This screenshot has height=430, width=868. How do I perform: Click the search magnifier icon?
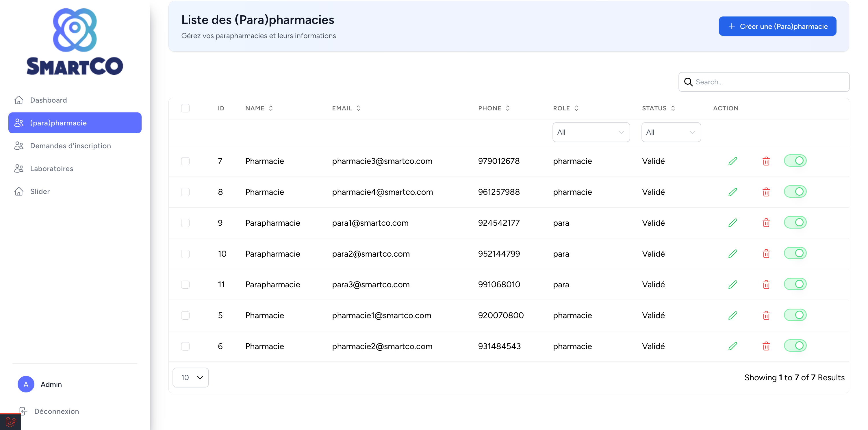pyautogui.click(x=688, y=82)
